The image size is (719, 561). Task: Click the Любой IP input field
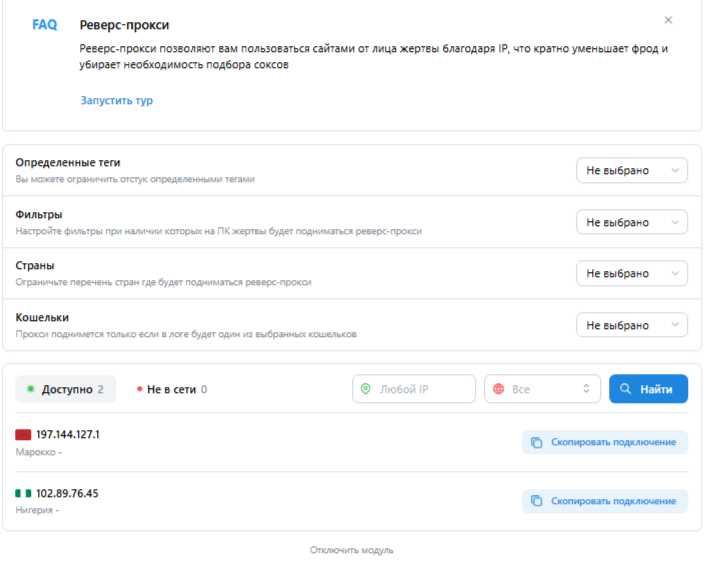tap(414, 389)
